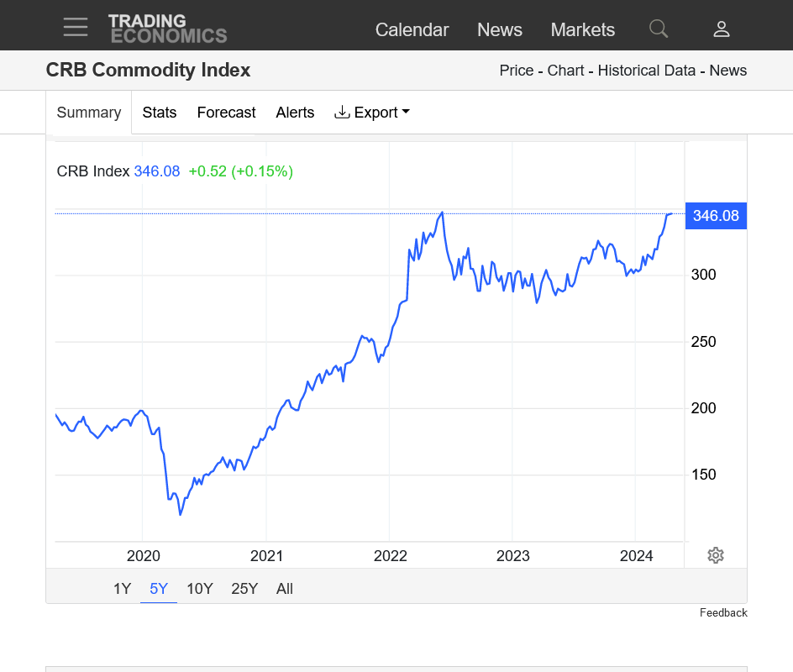Open the Feedback link
The width and height of the screenshot is (793, 672).
723,612
